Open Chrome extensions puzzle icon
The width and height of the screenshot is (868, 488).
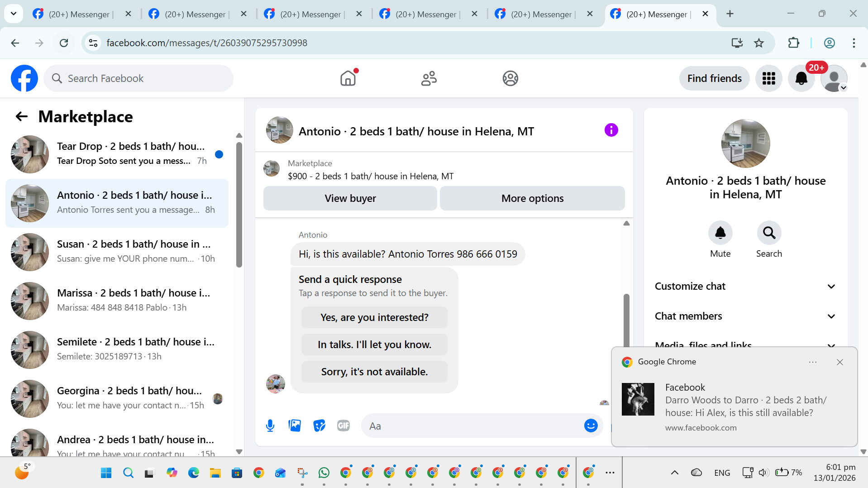coord(793,43)
